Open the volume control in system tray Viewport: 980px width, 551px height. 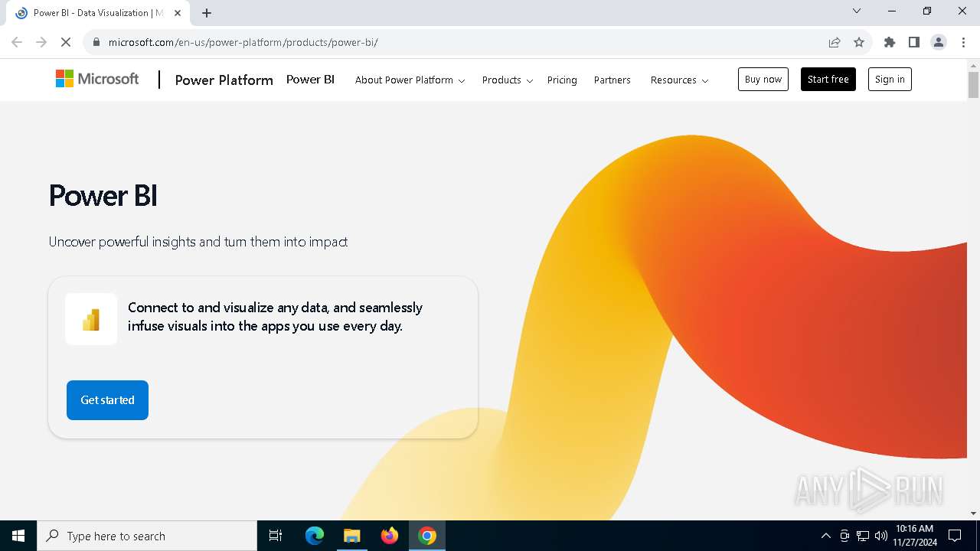[881, 536]
